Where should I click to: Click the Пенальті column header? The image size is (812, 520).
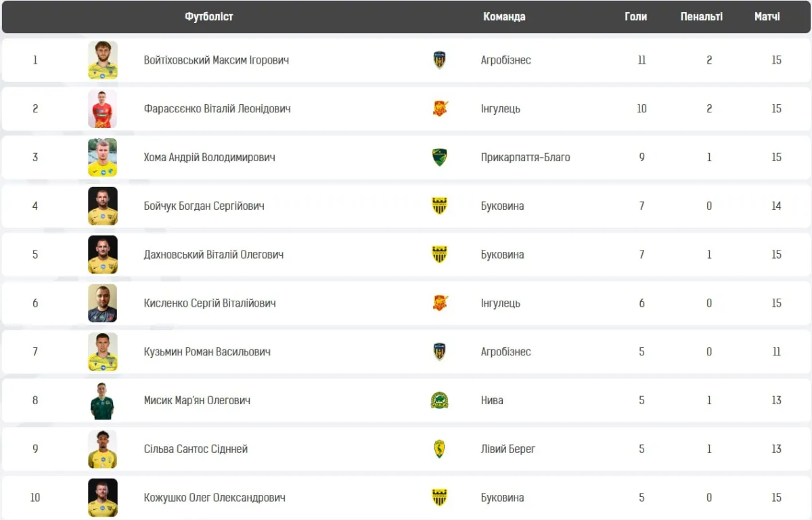[701, 17]
